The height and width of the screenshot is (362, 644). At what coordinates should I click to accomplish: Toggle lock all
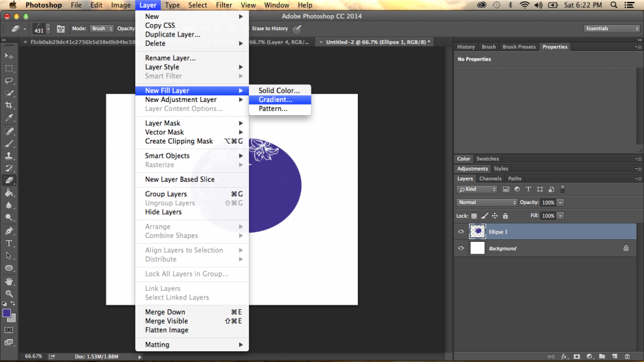click(x=506, y=215)
